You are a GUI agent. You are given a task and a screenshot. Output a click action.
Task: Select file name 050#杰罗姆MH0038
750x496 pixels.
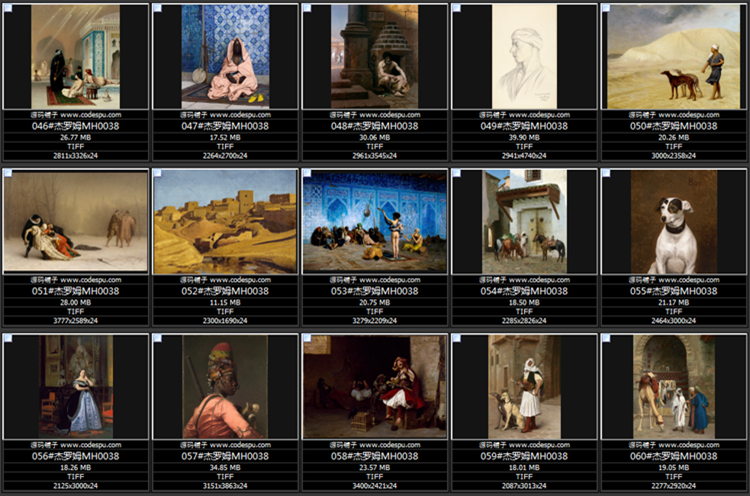coord(673,126)
